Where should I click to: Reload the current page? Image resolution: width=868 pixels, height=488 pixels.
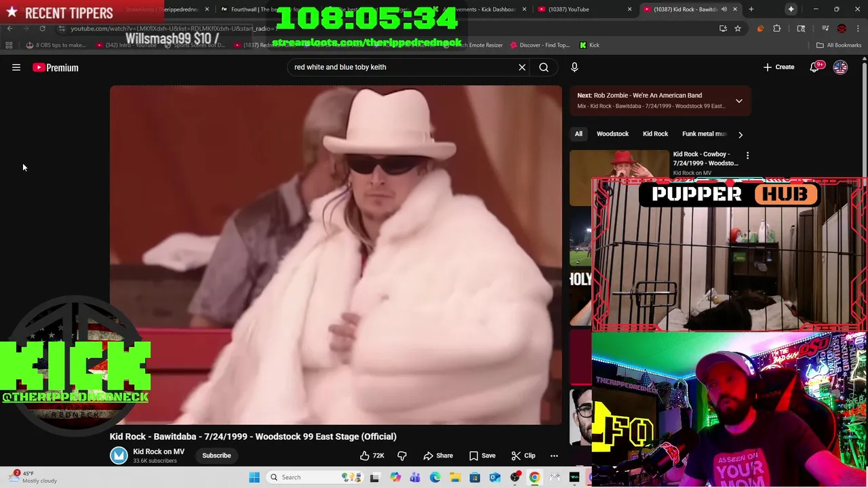coord(42,28)
